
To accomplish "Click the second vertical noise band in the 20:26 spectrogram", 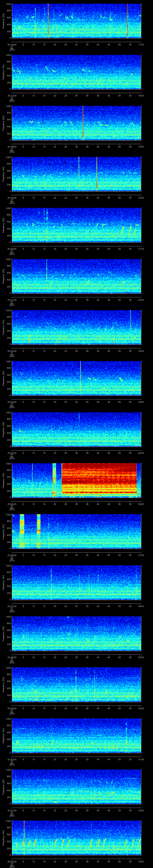I will (x=38, y=531).
